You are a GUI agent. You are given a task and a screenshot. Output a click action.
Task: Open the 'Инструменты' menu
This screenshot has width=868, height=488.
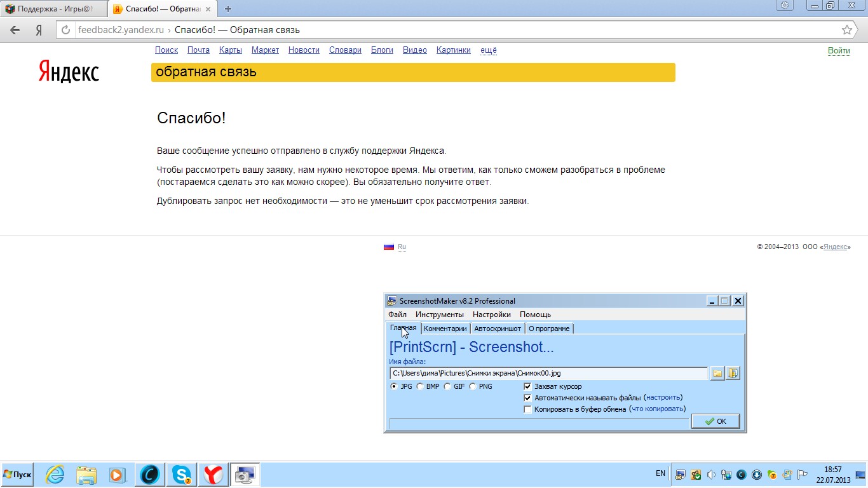coord(440,315)
